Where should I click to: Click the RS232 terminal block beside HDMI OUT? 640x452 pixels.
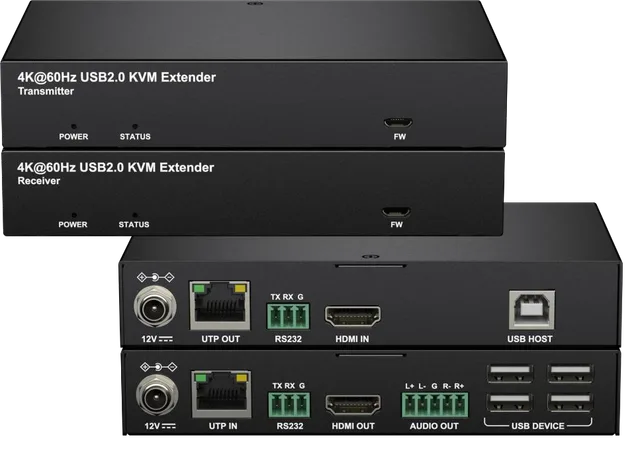(289, 405)
